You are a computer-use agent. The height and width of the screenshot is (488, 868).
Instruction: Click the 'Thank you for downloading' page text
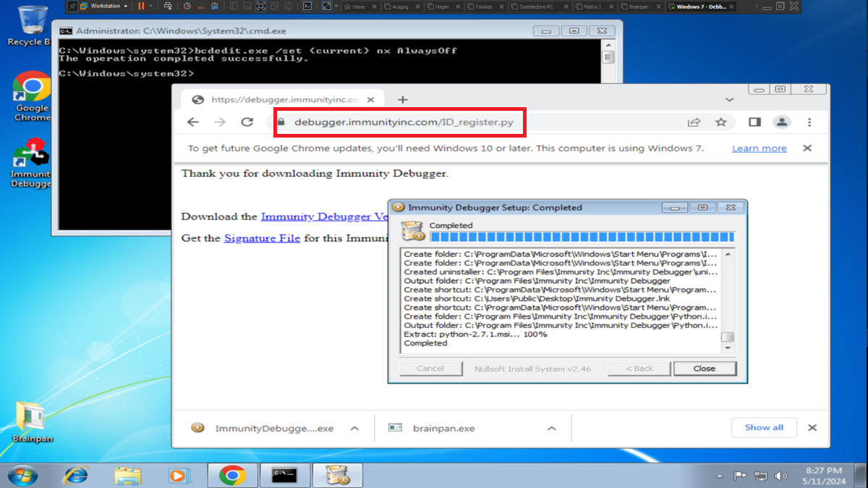(315, 174)
